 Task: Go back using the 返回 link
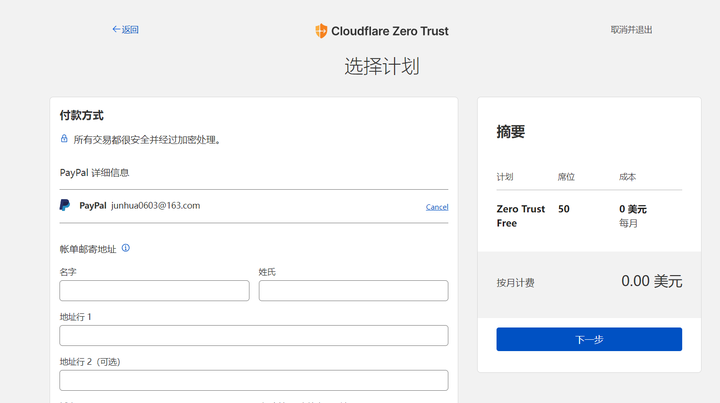(x=125, y=30)
